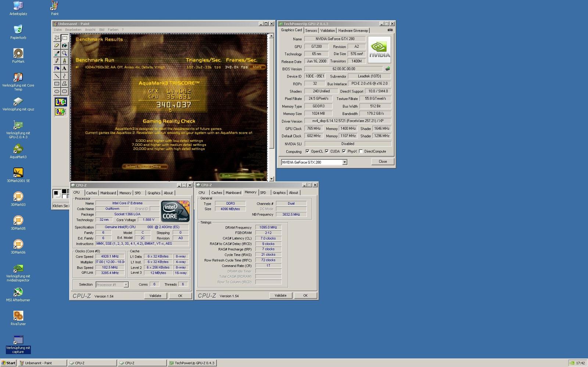588x367 pixels.
Task: Activate the Pick Color eyedropper tool
Action: pyautogui.click(x=57, y=53)
